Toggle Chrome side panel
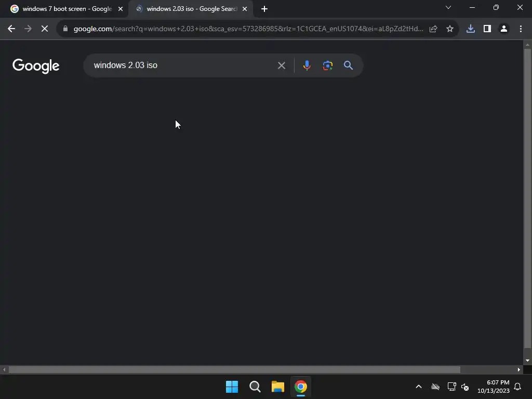 click(x=487, y=29)
